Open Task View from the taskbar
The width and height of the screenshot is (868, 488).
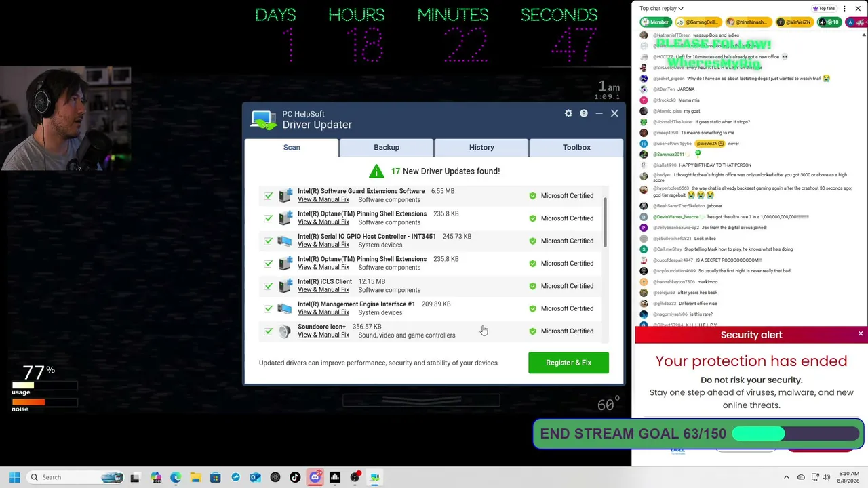coord(135,477)
